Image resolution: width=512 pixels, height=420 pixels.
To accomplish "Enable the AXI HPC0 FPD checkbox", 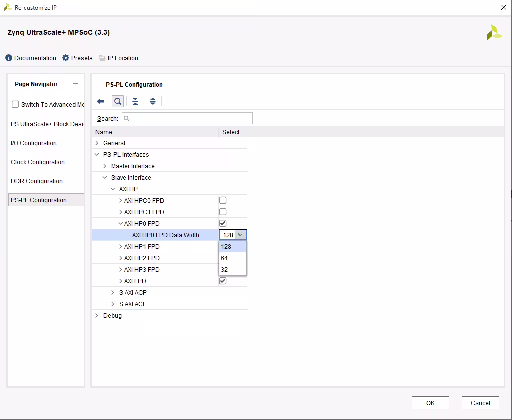I will [x=223, y=200].
